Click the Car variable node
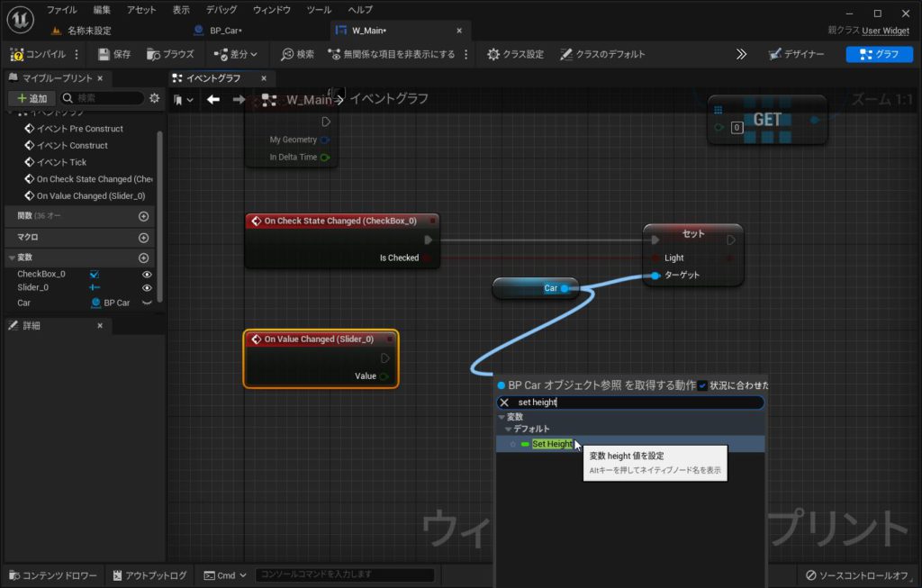 coord(535,288)
